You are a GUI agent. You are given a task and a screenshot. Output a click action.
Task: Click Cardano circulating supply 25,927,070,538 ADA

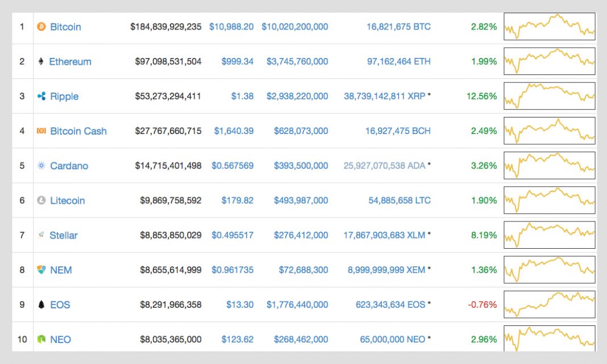[x=384, y=166]
